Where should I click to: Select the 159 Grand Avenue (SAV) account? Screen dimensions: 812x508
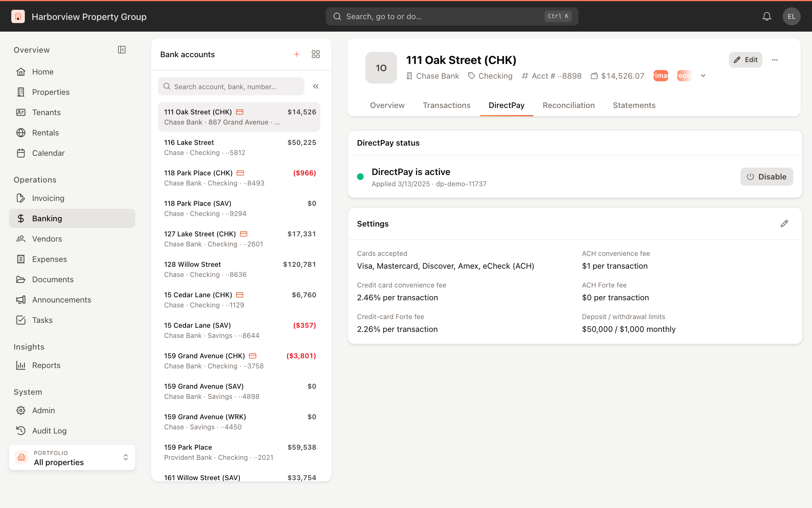[x=239, y=391]
